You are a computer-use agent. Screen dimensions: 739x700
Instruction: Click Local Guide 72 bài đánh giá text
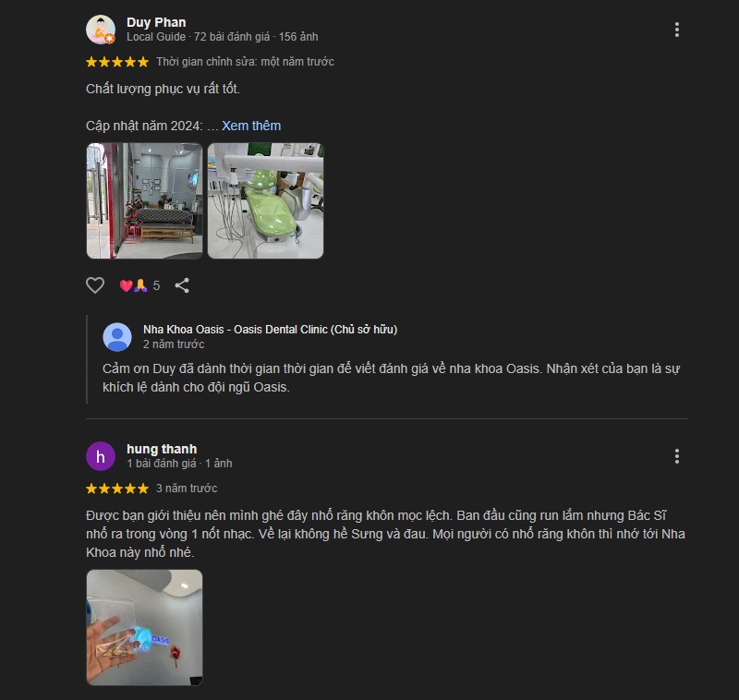[198, 37]
